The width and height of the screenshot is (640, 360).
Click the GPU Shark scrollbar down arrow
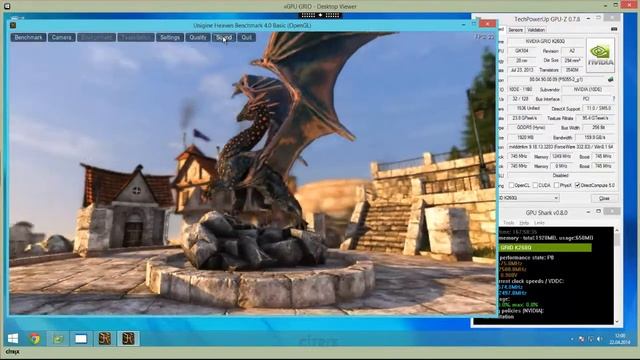[617, 321]
